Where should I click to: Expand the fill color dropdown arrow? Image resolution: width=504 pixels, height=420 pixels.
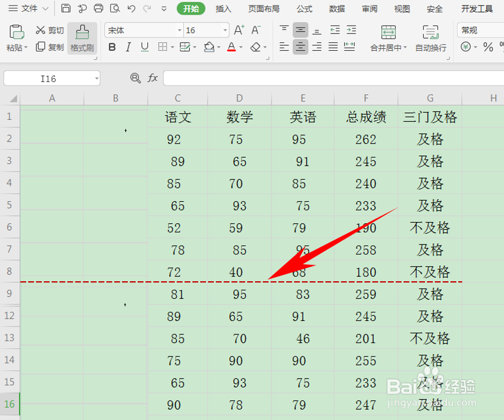(220, 47)
